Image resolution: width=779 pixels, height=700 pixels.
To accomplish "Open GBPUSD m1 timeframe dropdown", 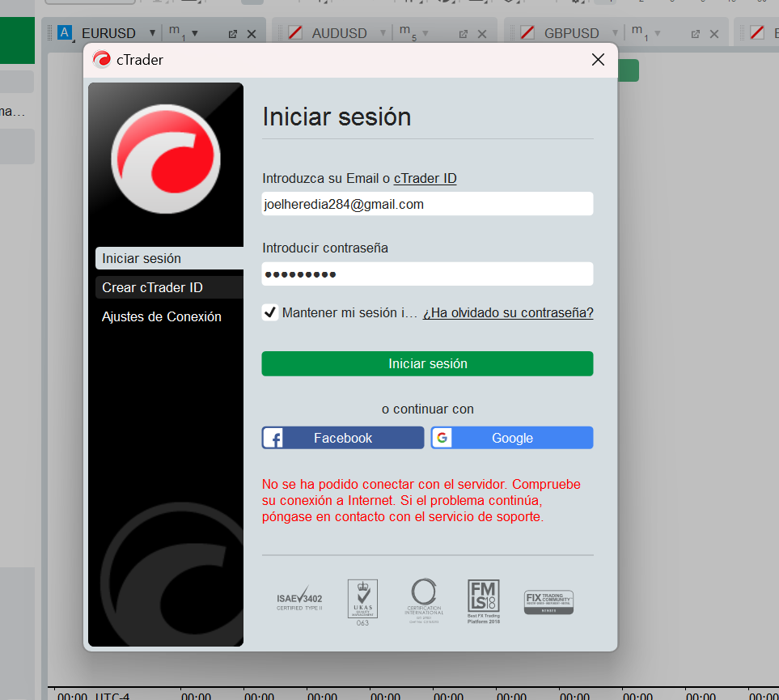I will [x=658, y=33].
